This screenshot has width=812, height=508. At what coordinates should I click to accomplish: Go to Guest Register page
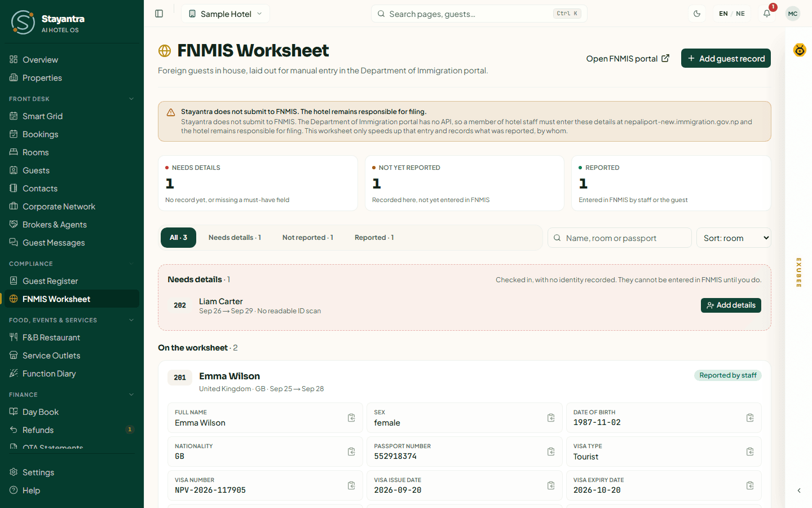72,281
